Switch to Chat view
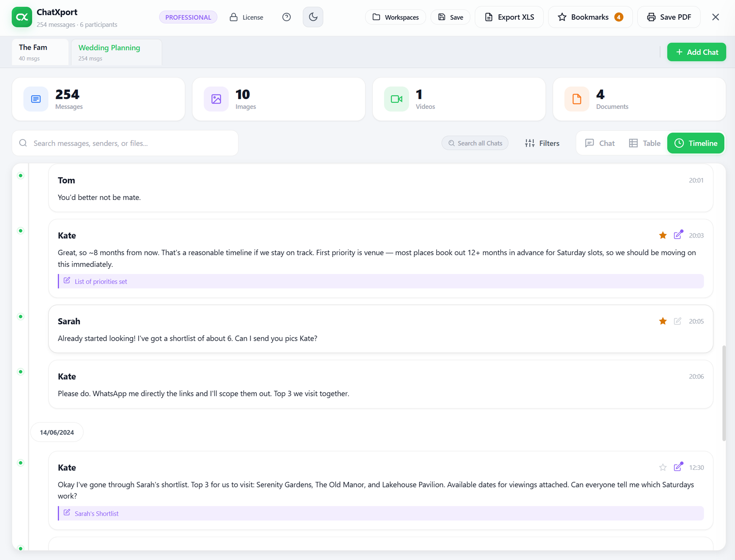The height and width of the screenshot is (560, 735). [600, 143]
